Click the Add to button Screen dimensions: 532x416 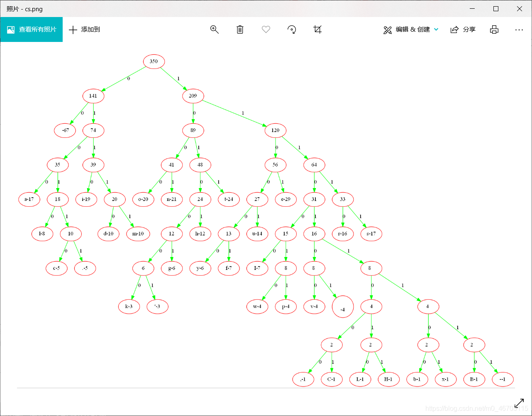click(x=84, y=29)
